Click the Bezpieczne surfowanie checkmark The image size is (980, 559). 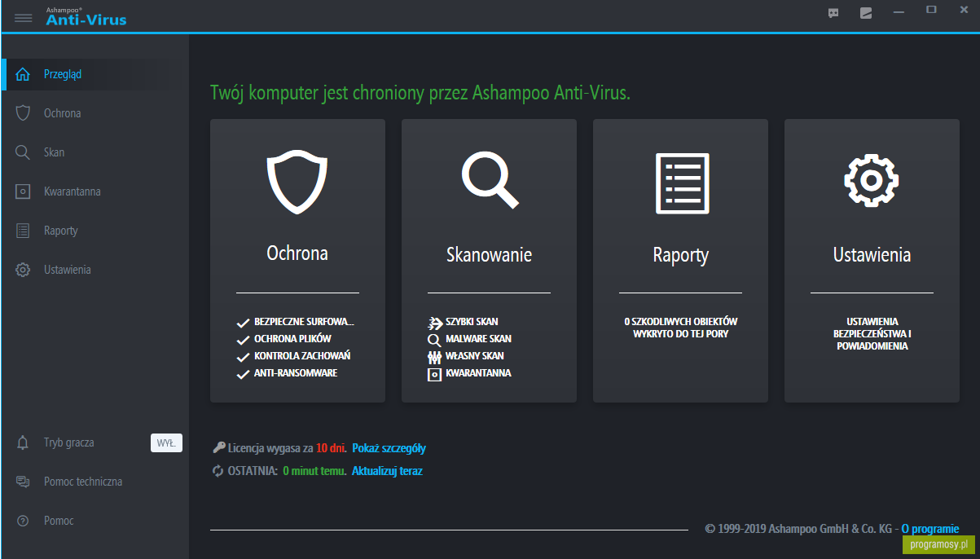pyautogui.click(x=243, y=323)
